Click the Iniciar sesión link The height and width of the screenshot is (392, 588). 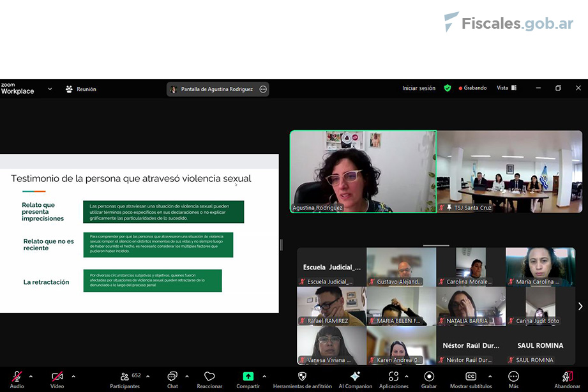click(418, 88)
